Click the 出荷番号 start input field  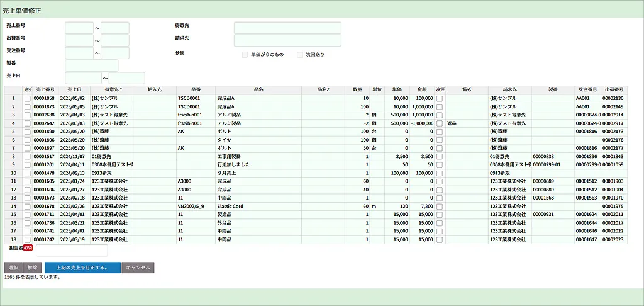click(x=79, y=40)
